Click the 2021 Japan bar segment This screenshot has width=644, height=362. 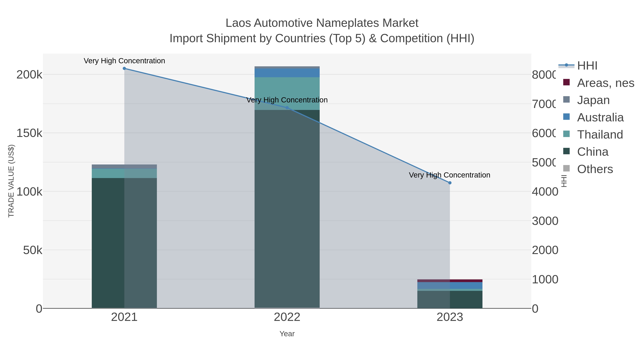tap(124, 166)
